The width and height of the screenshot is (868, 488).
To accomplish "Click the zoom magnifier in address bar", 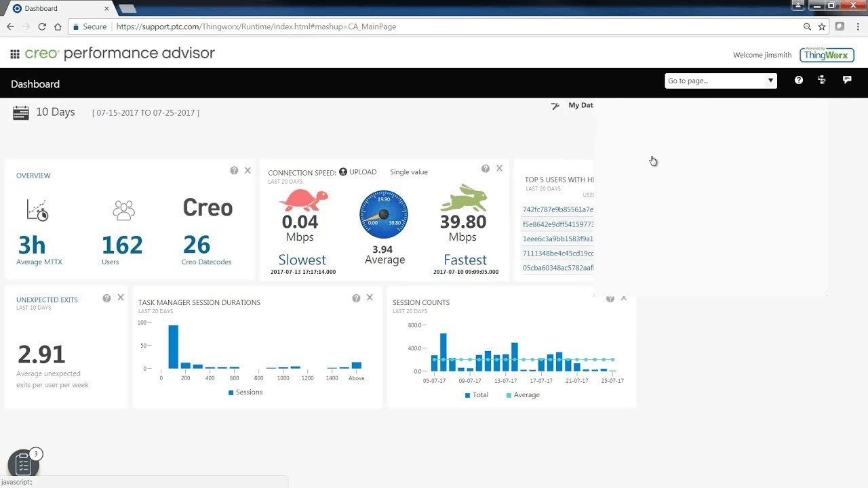I will pyautogui.click(x=807, y=26).
